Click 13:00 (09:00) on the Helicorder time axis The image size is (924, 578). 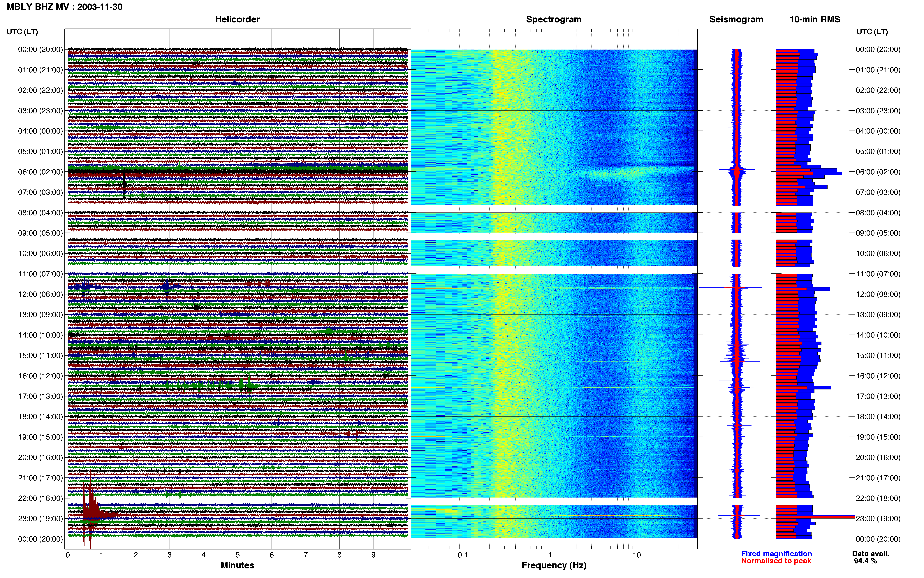41,315
